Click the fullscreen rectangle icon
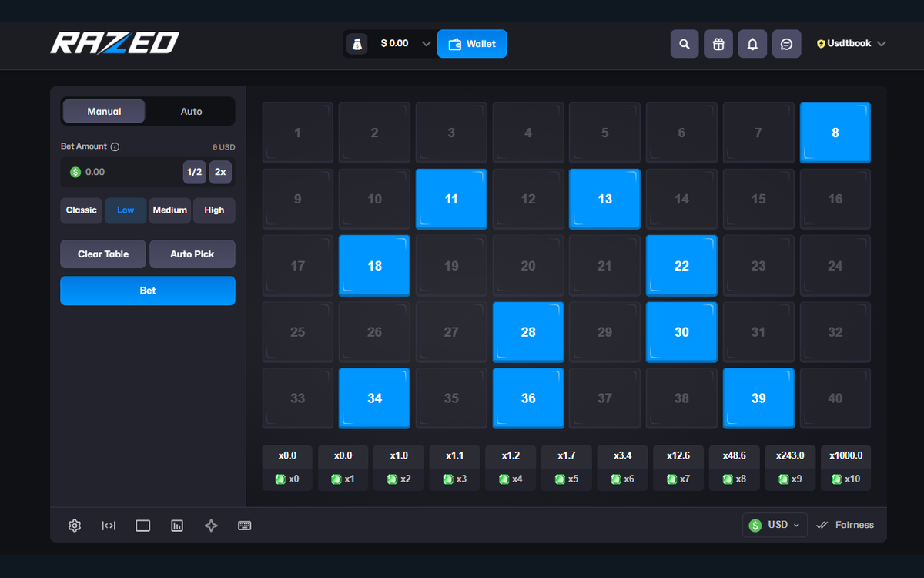The height and width of the screenshot is (578, 924). [142, 526]
